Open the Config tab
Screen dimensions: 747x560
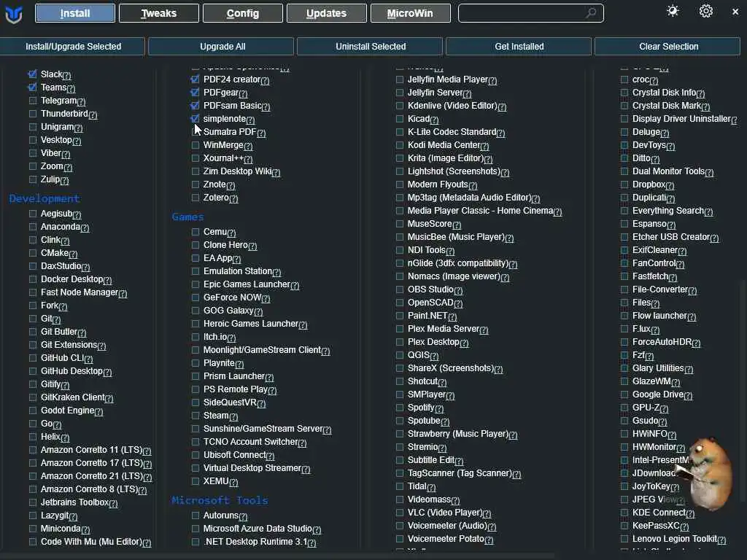coord(242,13)
